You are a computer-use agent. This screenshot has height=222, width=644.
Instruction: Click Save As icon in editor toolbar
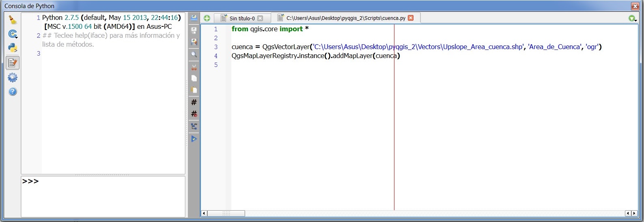click(194, 42)
